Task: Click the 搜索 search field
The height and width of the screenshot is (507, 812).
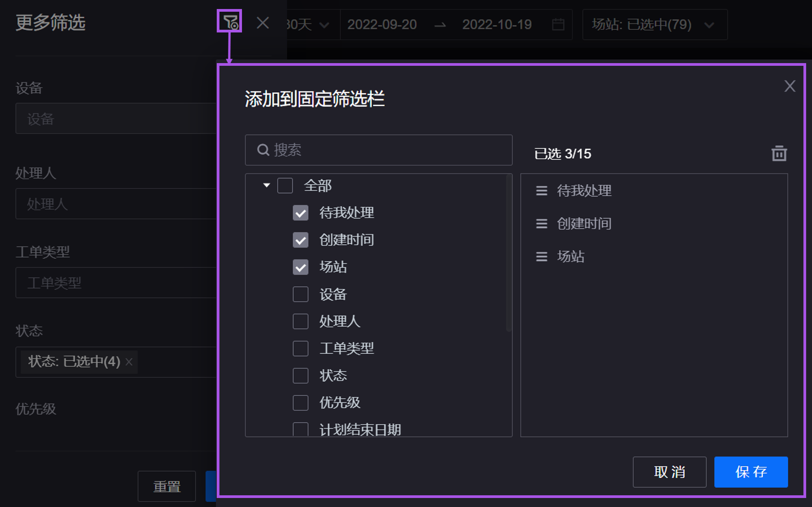Action: click(x=379, y=150)
